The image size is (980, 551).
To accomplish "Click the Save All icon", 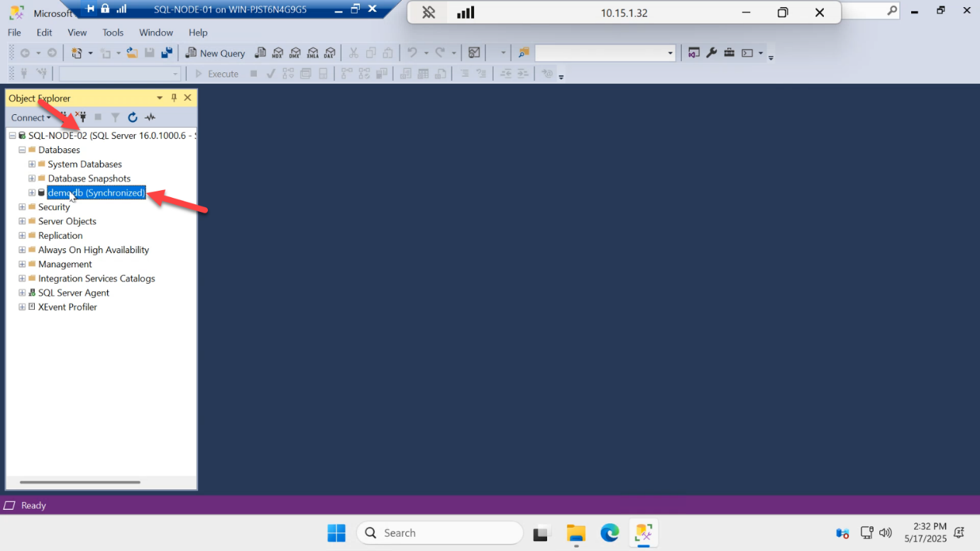I will pos(167,53).
